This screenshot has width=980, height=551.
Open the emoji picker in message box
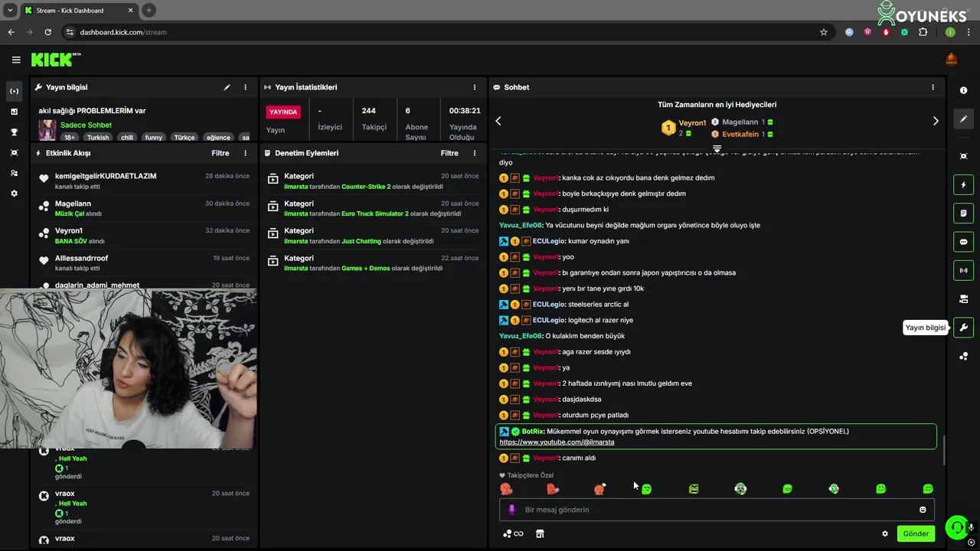pyautogui.click(x=923, y=510)
